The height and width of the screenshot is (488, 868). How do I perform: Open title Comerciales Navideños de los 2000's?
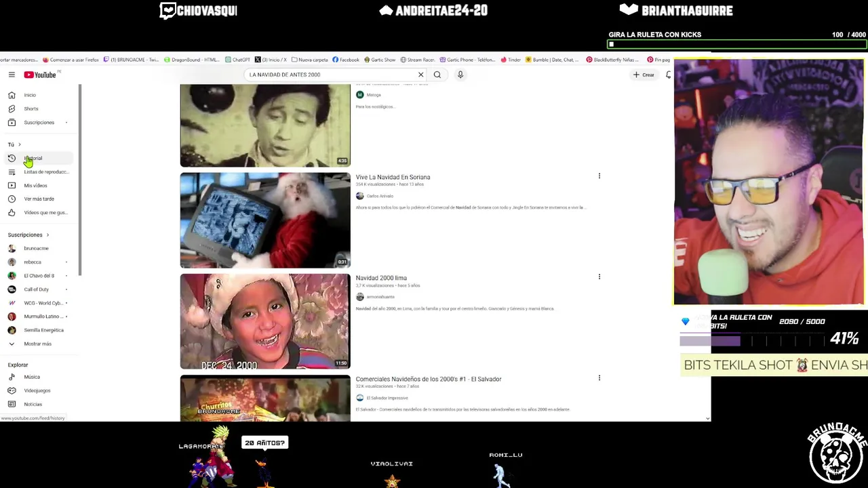[x=429, y=379]
